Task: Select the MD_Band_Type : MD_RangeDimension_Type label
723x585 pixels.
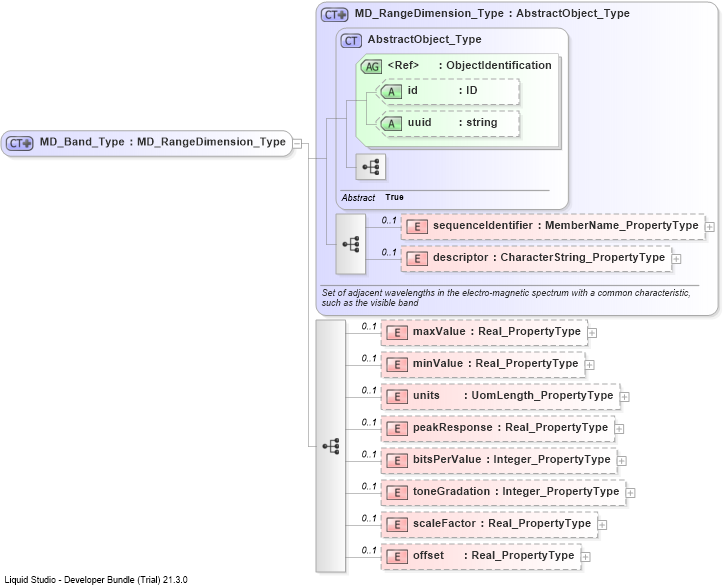Action: 163,142
